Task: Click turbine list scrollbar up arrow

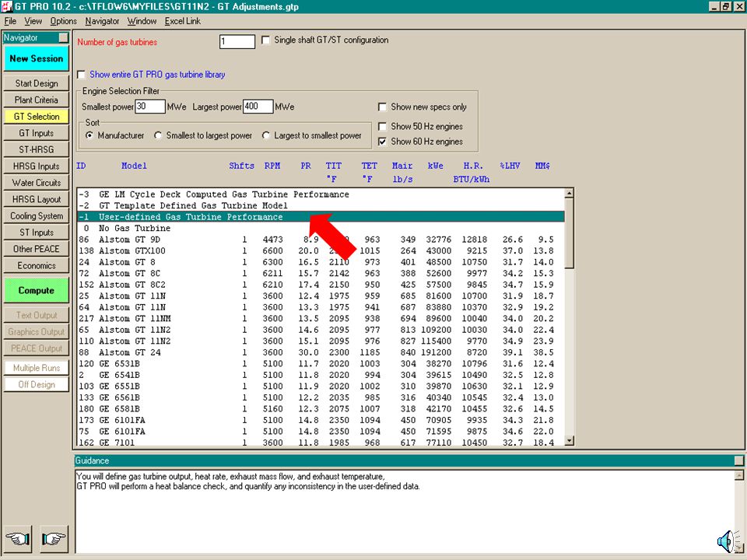Action: click(x=569, y=194)
